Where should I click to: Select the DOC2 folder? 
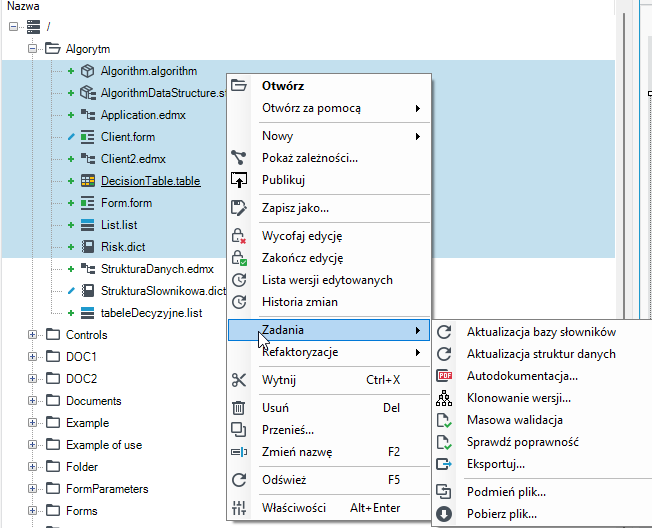click(82, 379)
